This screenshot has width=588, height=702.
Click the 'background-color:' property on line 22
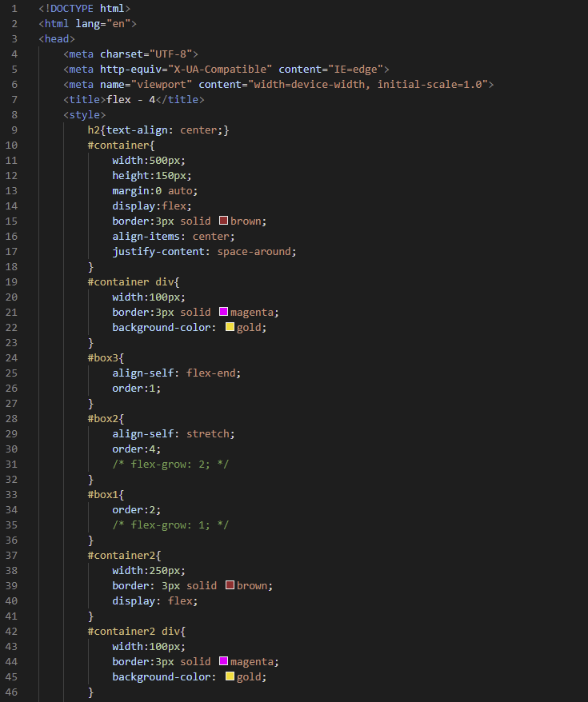(164, 328)
